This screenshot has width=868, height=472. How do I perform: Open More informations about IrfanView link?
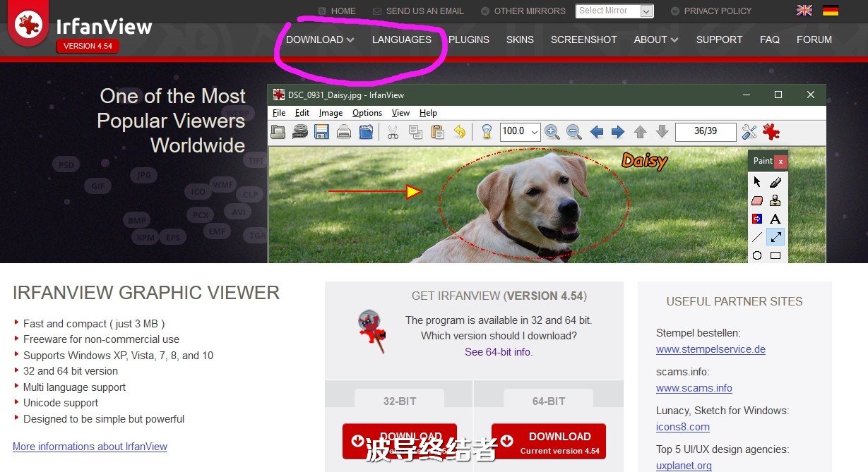click(90, 447)
